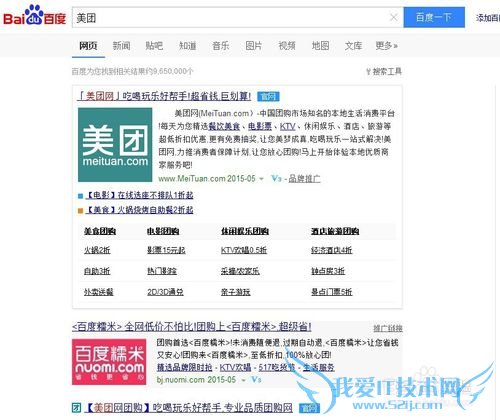500x420 pixels.
Task: Click the 推广链接 label
Action: point(388,329)
